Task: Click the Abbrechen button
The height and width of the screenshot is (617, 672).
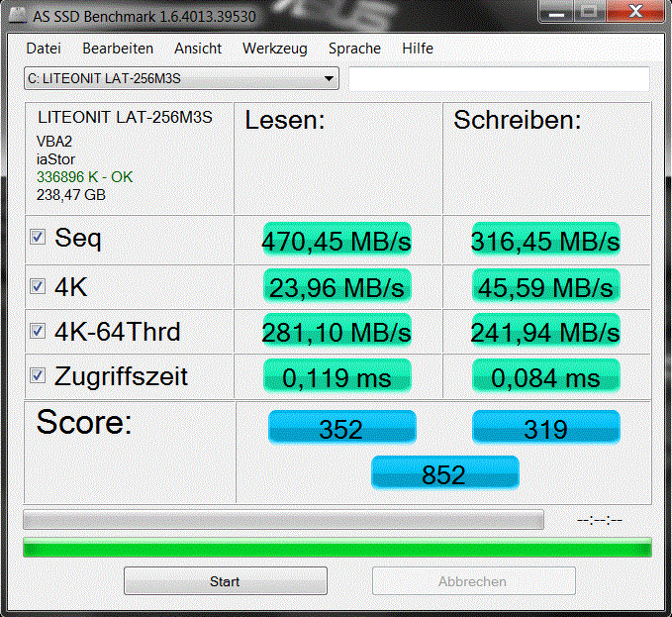Action: 474,581
